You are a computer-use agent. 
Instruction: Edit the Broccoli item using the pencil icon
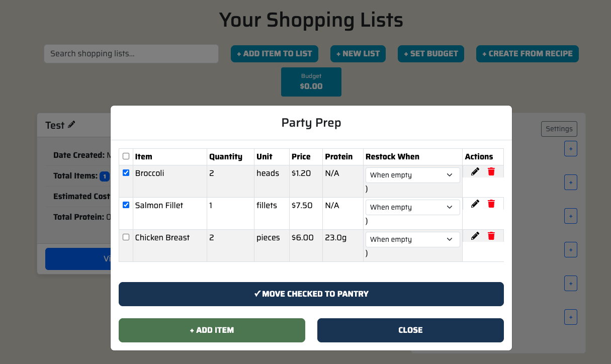[x=475, y=171]
